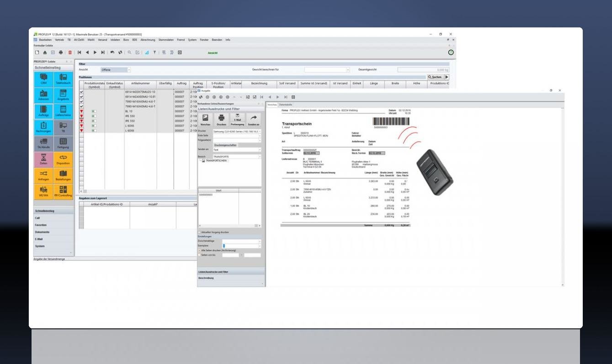Click the printer icon in main toolbar

click(61, 53)
